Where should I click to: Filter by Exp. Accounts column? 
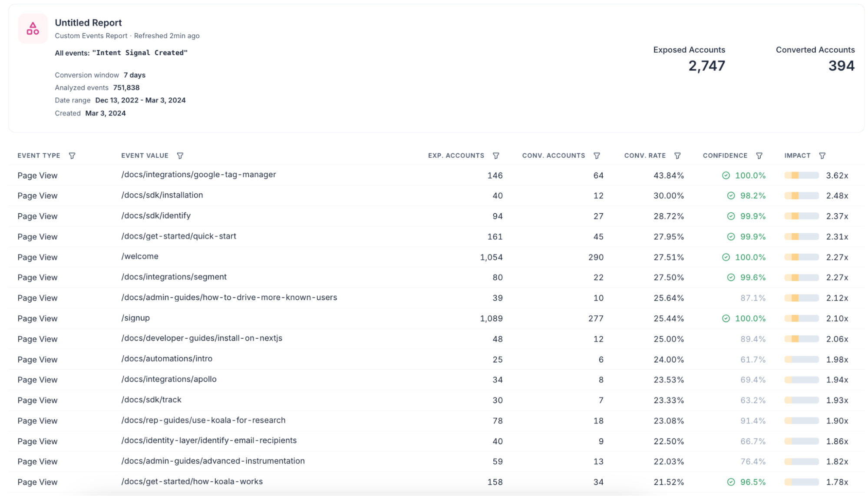click(x=496, y=155)
